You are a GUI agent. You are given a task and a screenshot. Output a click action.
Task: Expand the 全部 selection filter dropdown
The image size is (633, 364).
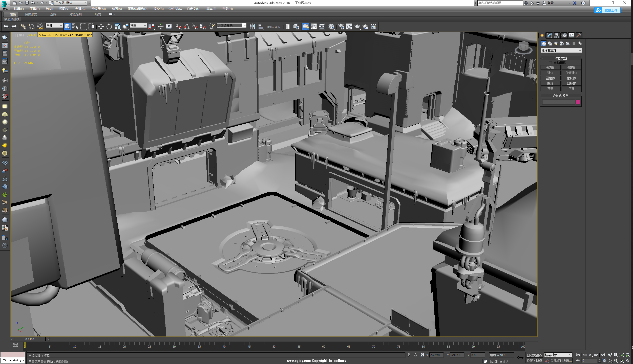tap(54, 26)
